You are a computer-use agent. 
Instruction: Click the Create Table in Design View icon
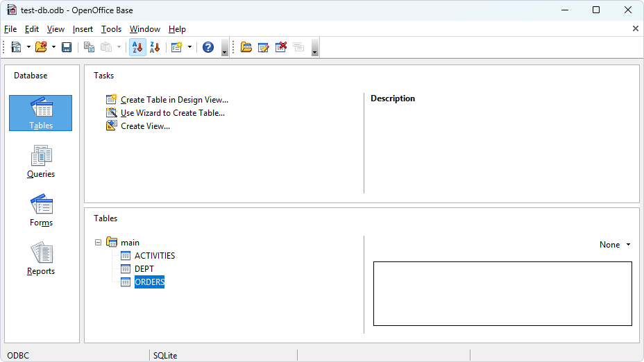click(x=111, y=99)
